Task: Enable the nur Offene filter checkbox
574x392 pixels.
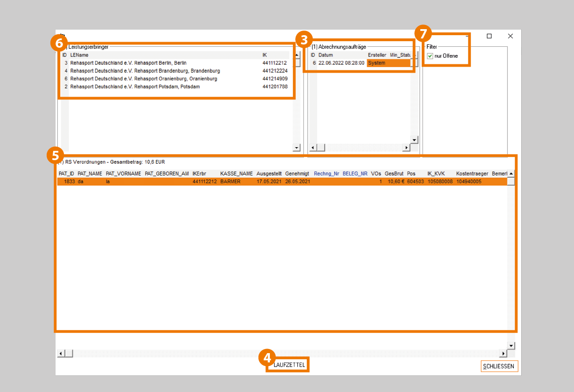Action: [x=430, y=56]
